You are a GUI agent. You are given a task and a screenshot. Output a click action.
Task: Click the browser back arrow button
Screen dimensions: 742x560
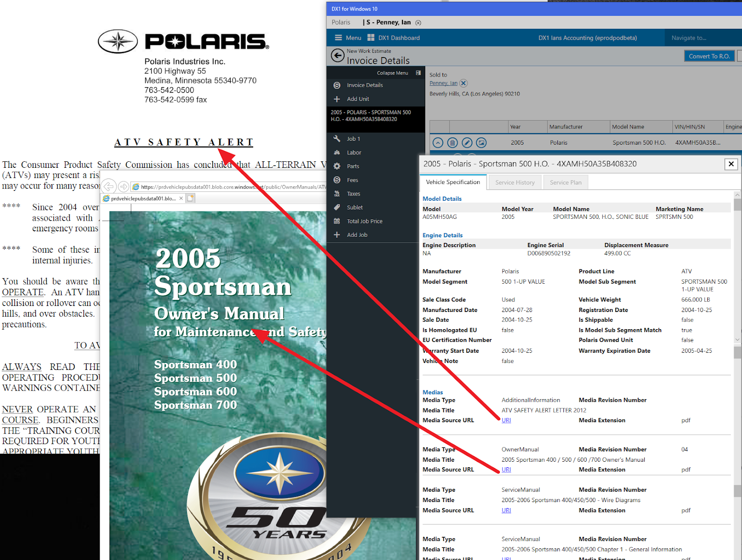109,187
